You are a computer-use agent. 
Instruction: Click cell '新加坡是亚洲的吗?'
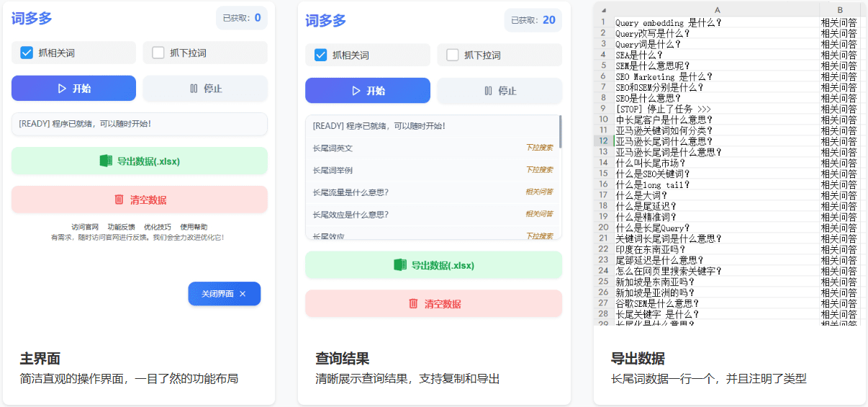click(x=717, y=292)
